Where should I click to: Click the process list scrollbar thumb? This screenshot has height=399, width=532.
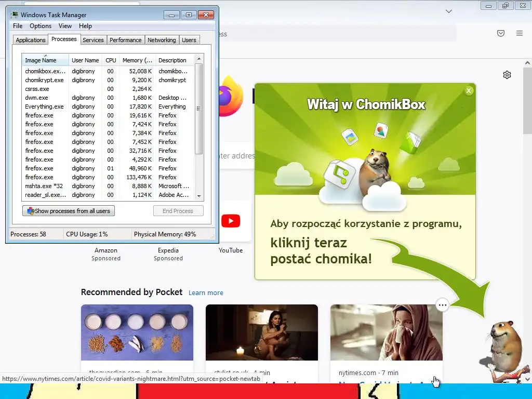tap(199, 109)
